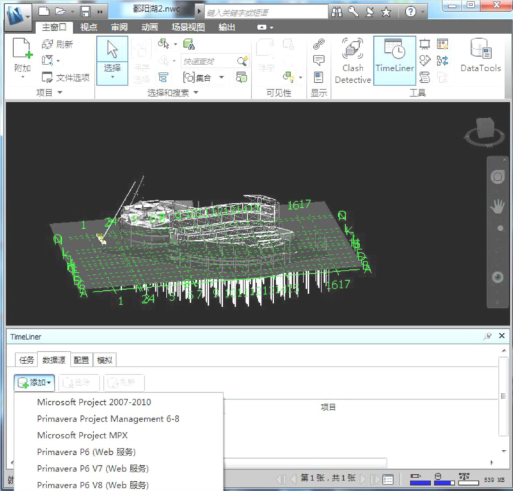514x492 pixels.
Task: Open the Navisworks application menu button
Action: point(17,17)
